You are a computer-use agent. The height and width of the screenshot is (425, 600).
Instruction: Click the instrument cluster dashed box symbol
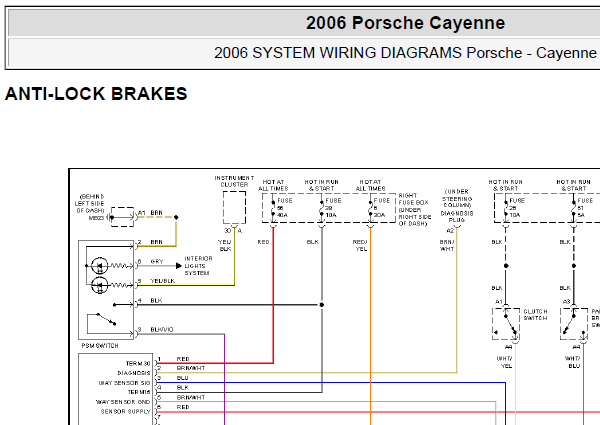tap(234, 207)
